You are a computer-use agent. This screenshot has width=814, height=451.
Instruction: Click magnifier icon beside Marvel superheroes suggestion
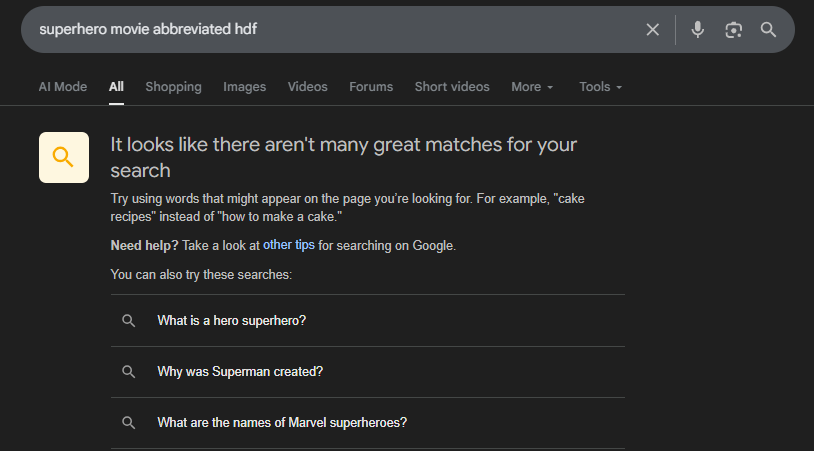point(128,422)
